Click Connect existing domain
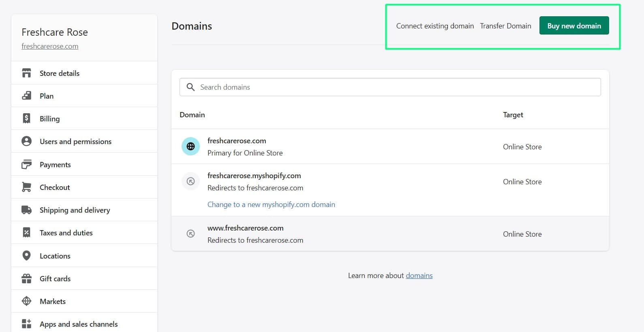 (435, 26)
